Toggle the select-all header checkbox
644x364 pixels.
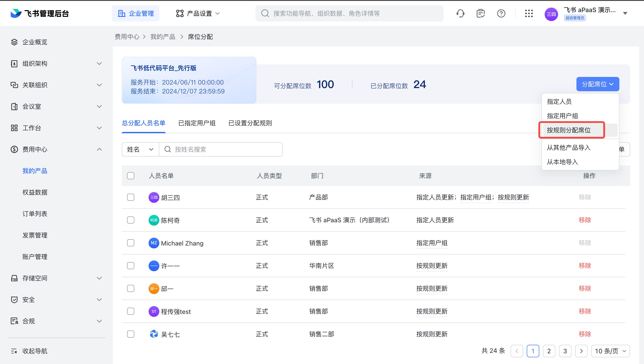coord(131,176)
